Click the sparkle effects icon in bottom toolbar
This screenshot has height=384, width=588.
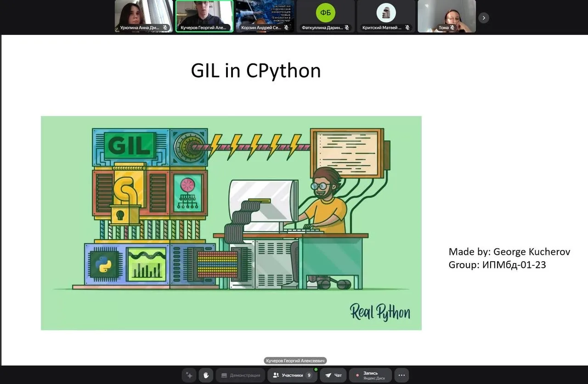coord(189,375)
